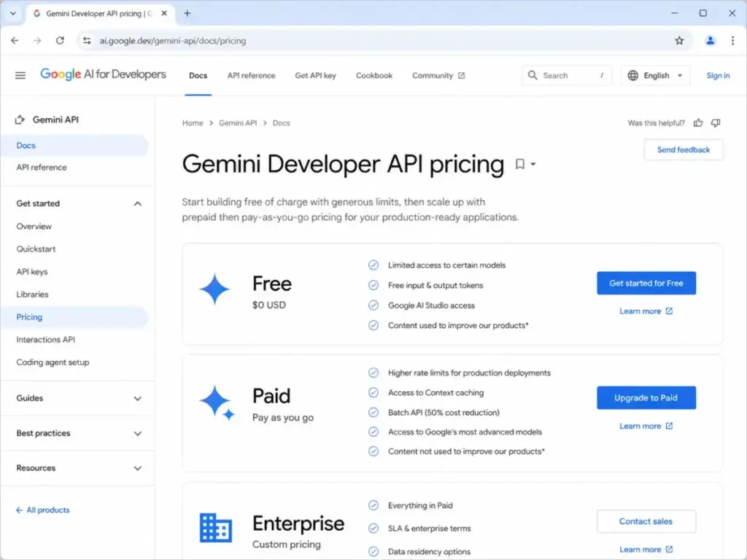Go to Docs in the breadcrumb
The width and height of the screenshot is (747, 560).
click(x=281, y=122)
